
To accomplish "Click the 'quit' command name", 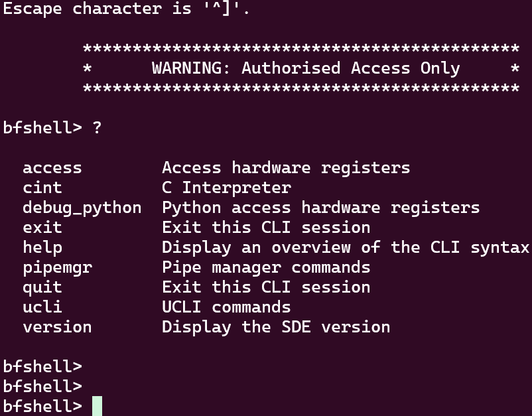I will coord(42,287).
